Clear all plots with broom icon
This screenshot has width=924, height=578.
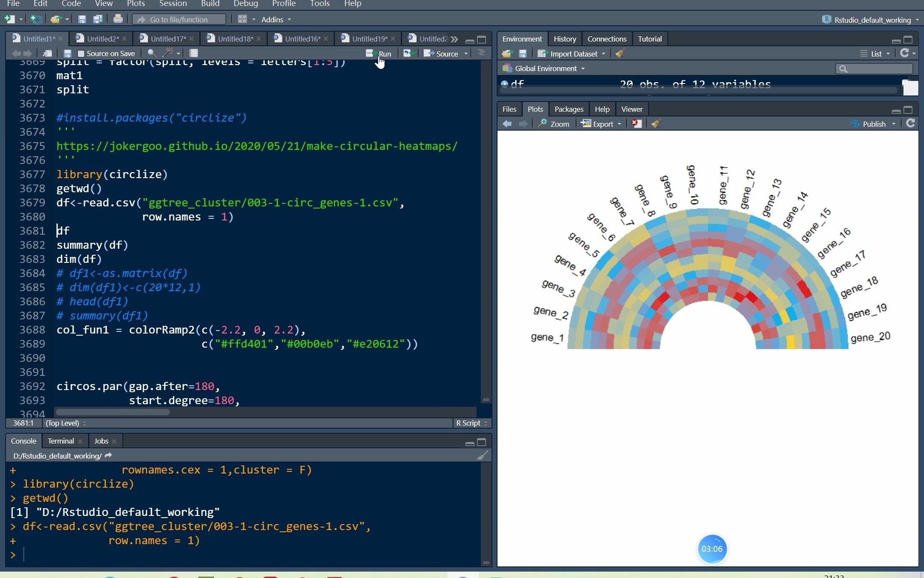[x=655, y=124]
